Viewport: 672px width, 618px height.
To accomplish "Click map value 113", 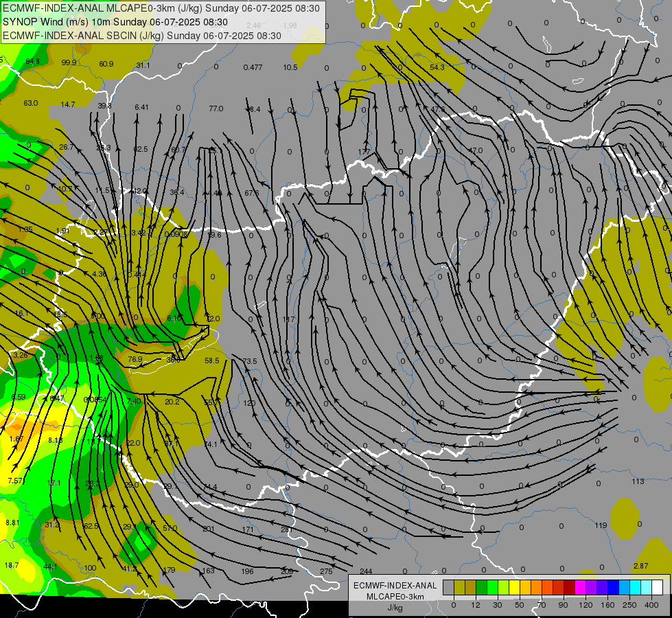I will tap(638, 481).
